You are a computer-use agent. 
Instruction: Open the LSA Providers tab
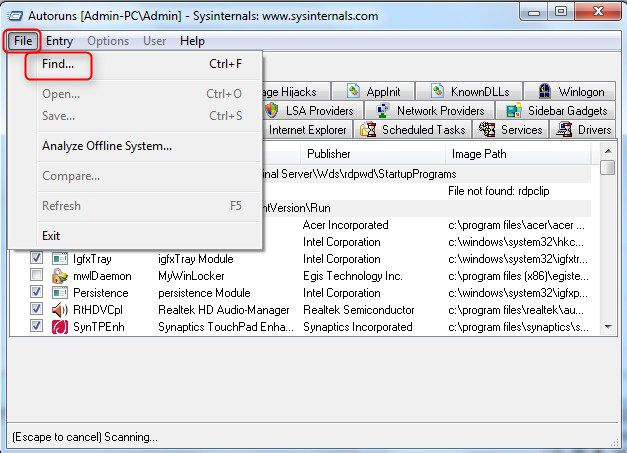pyautogui.click(x=312, y=111)
